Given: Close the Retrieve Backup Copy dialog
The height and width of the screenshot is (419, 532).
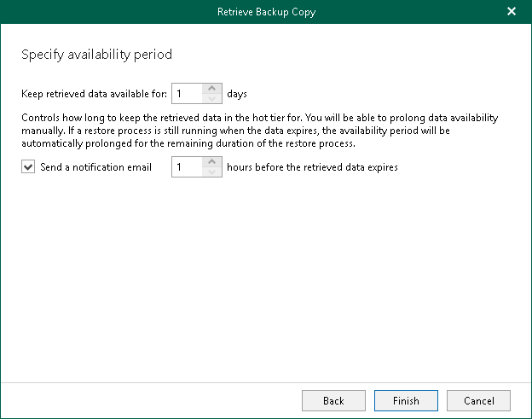Looking at the screenshot, I should pos(512,11).
